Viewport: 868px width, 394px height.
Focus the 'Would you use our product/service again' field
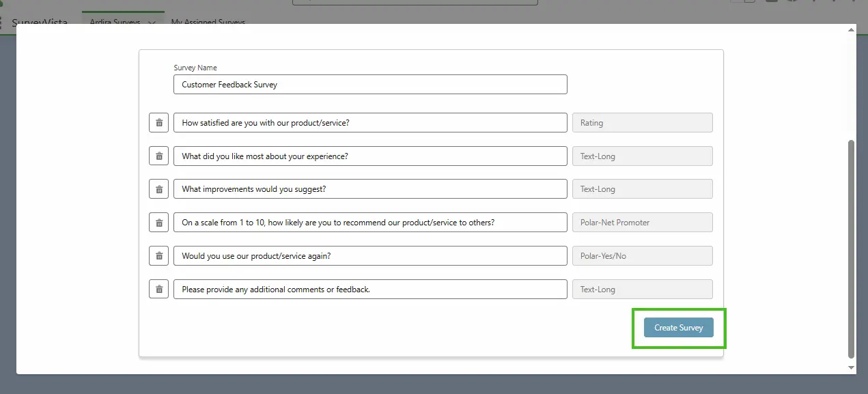point(370,256)
